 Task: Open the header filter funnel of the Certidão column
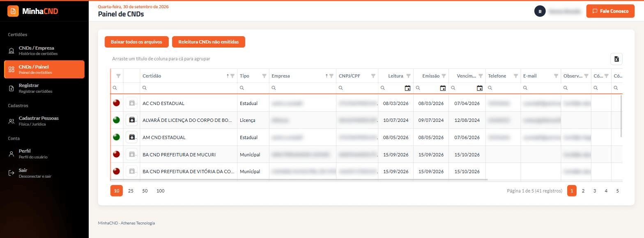click(232, 76)
